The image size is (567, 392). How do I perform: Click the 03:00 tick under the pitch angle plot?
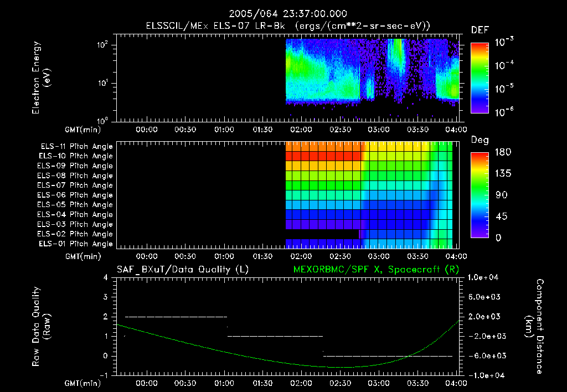point(379,256)
